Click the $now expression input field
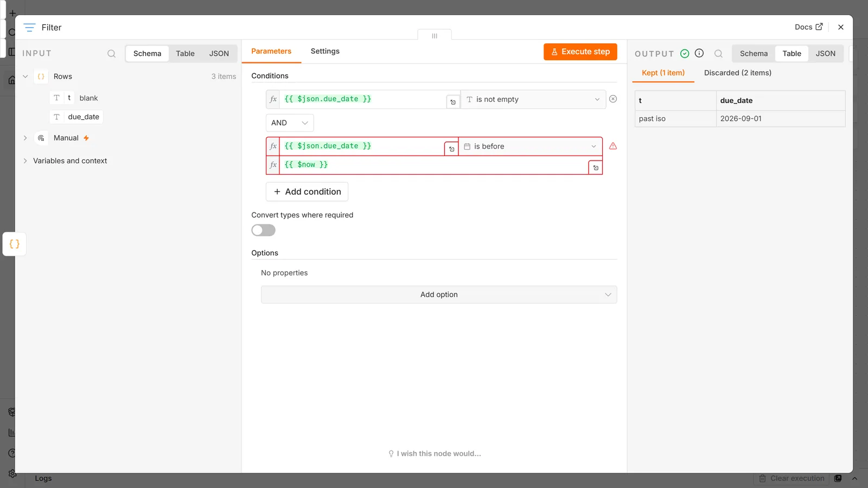The height and width of the screenshot is (488, 868). [x=434, y=165]
